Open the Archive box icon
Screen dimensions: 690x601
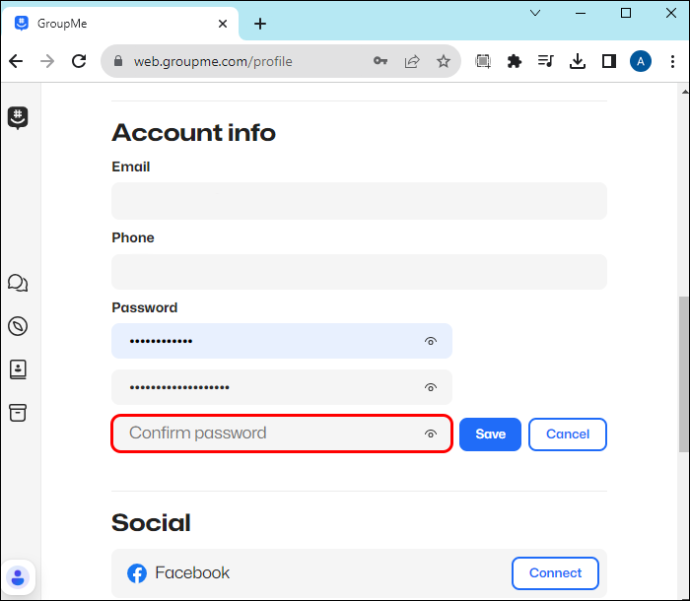coord(18,413)
